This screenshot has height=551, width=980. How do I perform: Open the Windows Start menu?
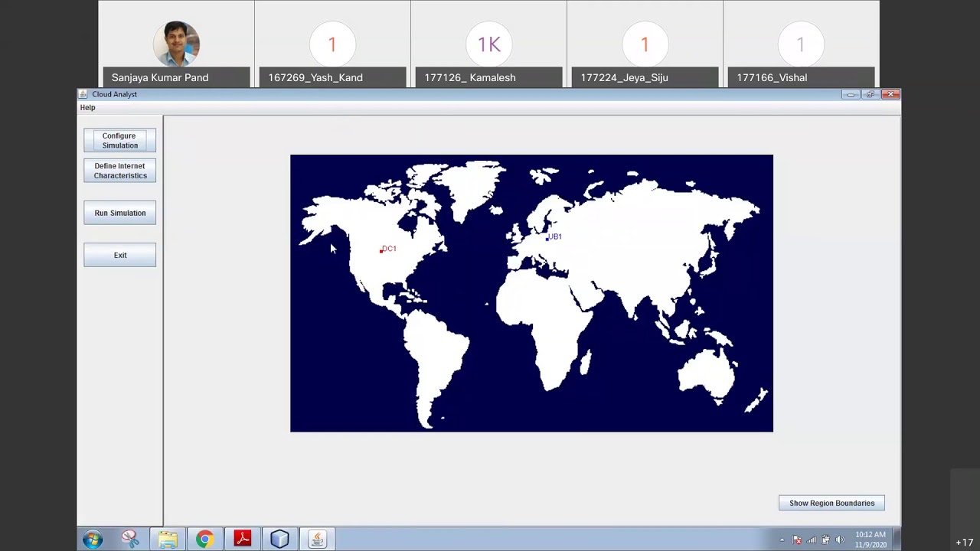point(93,540)
